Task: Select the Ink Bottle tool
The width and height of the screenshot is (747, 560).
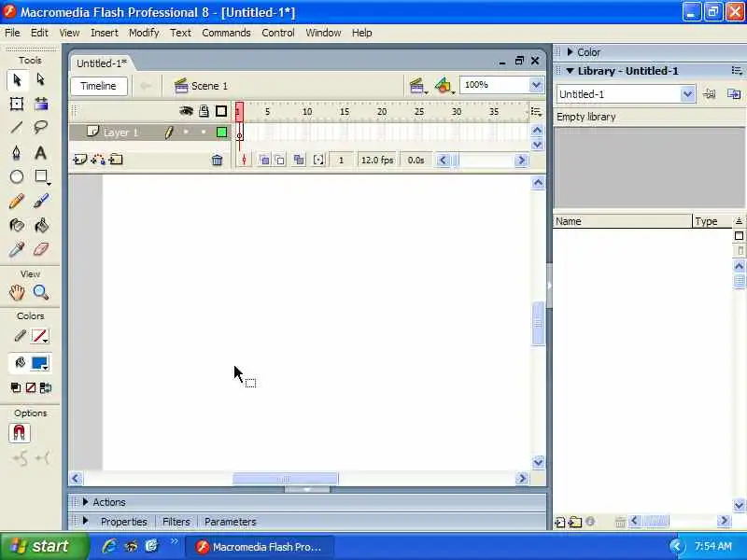Action: (17, 225)
